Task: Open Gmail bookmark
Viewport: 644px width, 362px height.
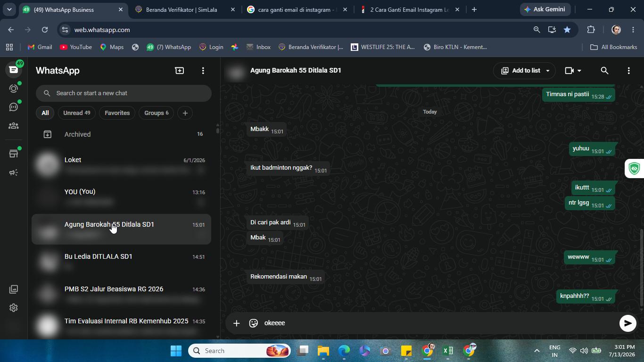Action: 40,47
